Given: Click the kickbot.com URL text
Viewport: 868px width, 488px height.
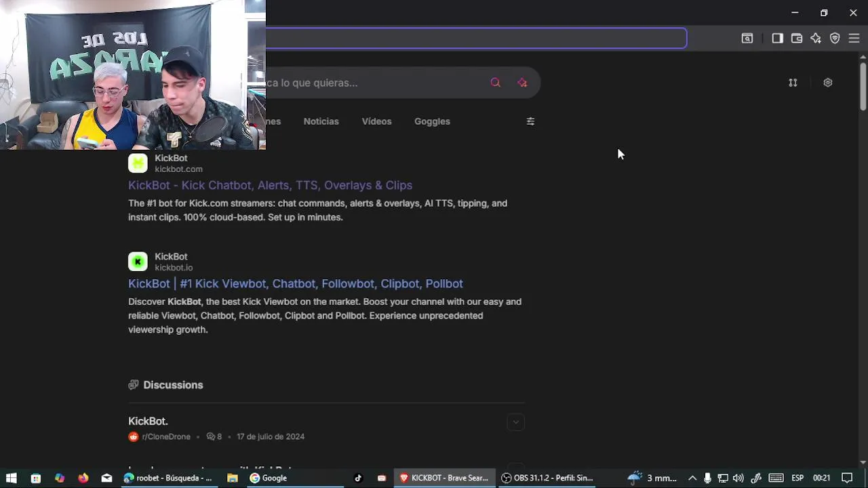Looking at the screenshot, I should click(x=178, y=169).
